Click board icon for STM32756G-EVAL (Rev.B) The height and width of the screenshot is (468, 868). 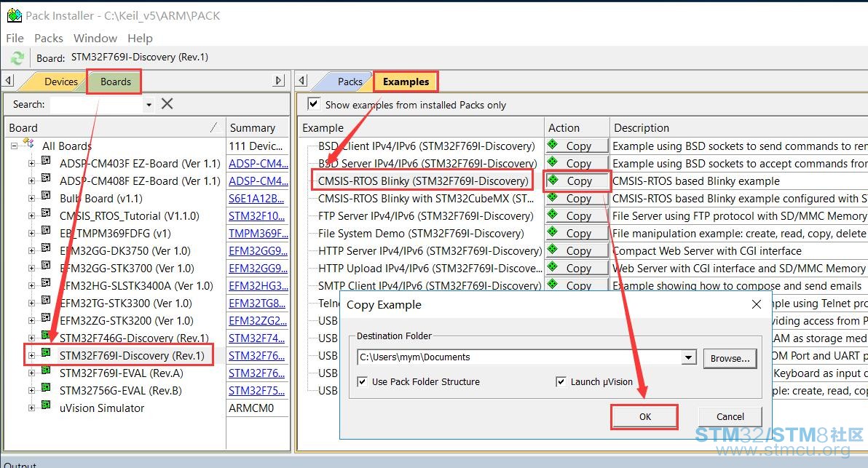[x=46, y=387]
